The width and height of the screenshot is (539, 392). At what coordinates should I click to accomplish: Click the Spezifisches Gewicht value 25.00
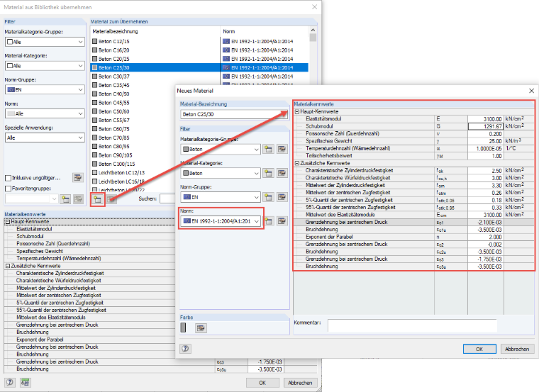click(486, 141)
